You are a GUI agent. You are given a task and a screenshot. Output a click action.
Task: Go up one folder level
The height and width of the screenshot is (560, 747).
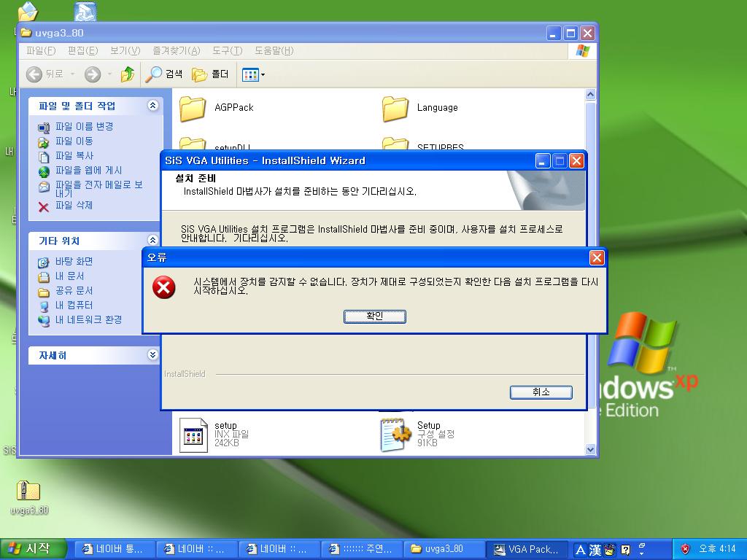tap(127, 74)
